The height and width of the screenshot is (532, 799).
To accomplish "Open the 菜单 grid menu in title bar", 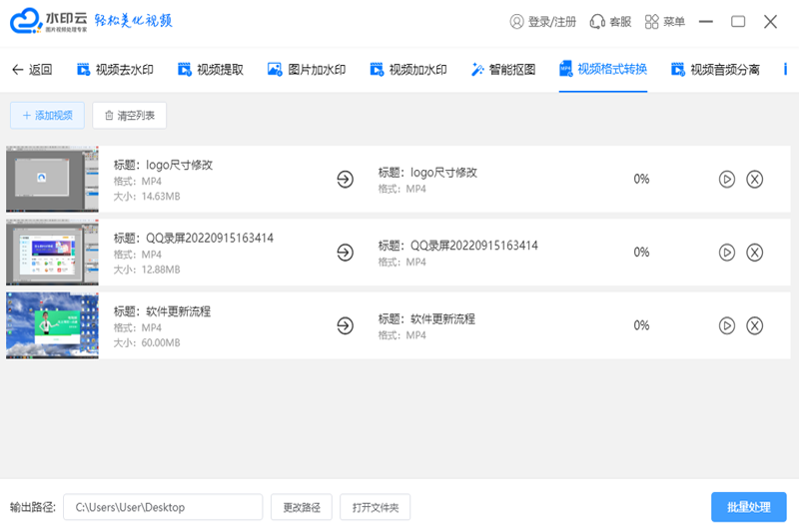I will coord(665,21).
